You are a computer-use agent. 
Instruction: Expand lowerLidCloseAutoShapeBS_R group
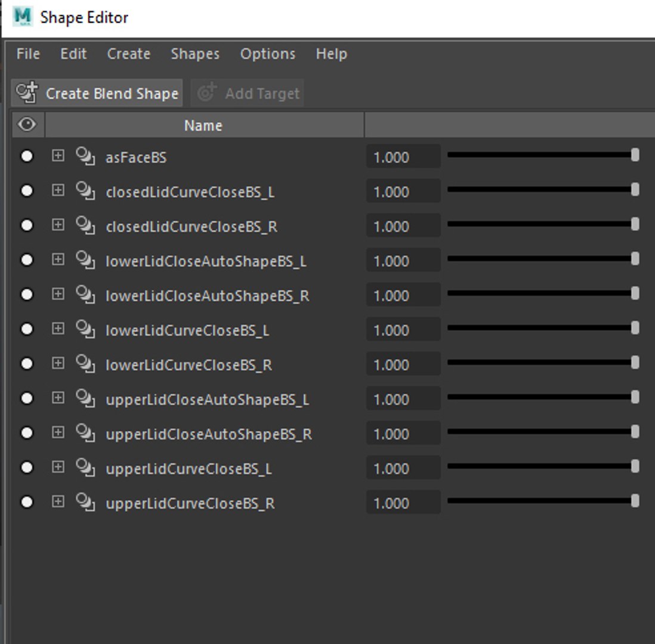58,295
